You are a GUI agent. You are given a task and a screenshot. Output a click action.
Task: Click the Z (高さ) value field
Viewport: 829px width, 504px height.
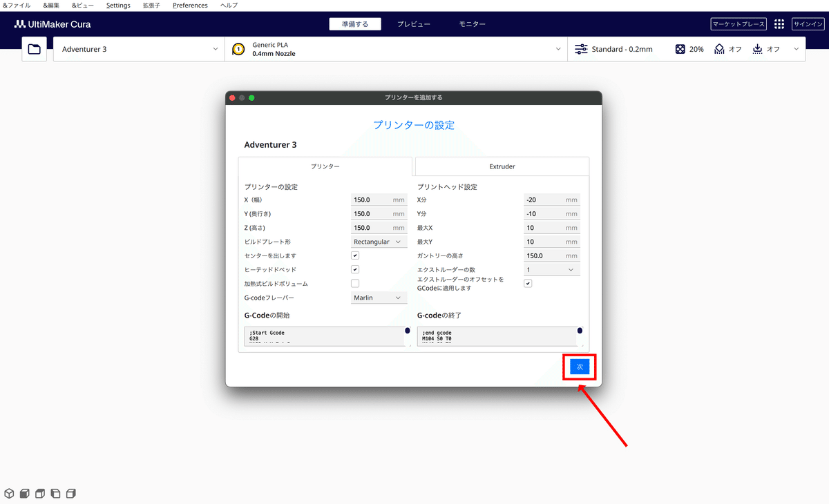pyautogui.click(x=379, y=228)
